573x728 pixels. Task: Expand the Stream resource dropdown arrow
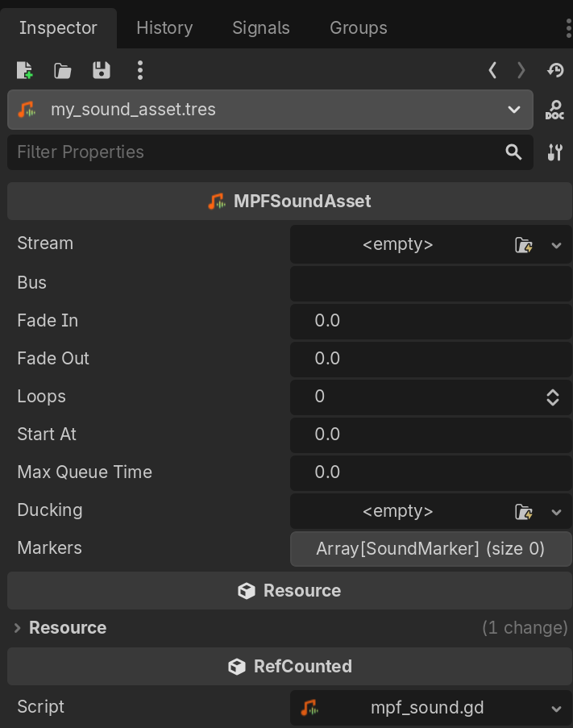[x=556, y=245]
